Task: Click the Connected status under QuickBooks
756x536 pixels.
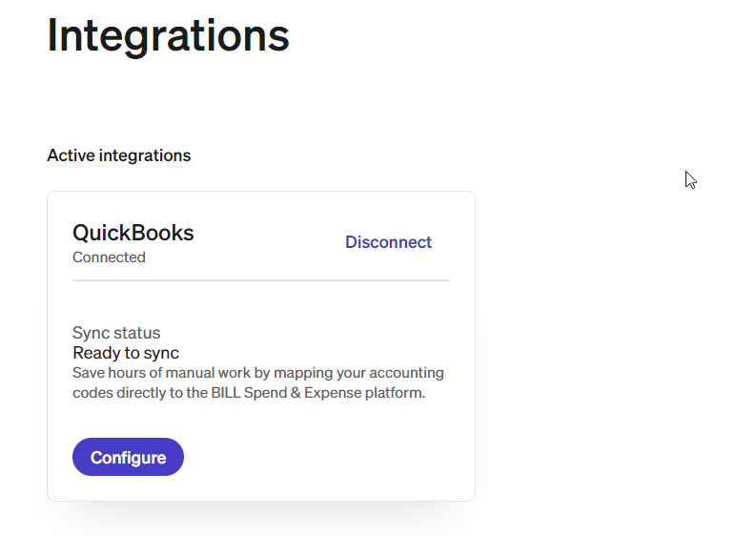Action: tap(109, 258)
